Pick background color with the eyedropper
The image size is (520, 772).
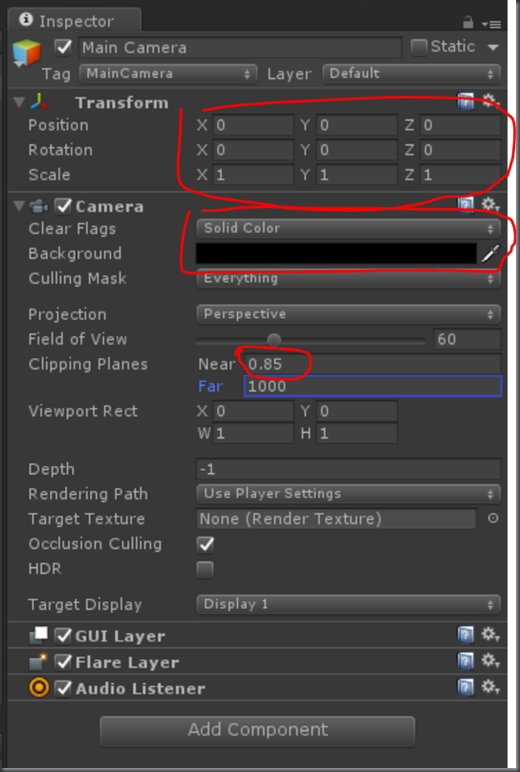[x=490, y=254]
